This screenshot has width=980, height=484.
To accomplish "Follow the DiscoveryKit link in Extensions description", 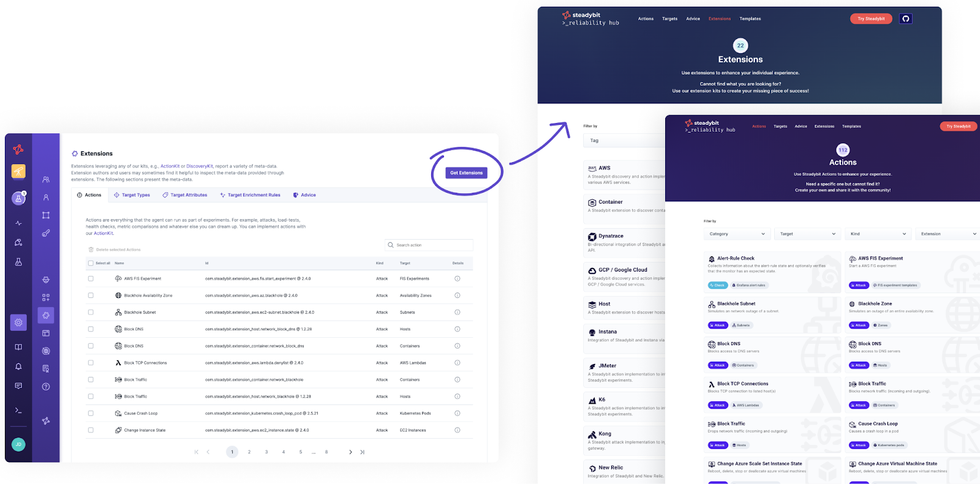I will coord(200,166).
